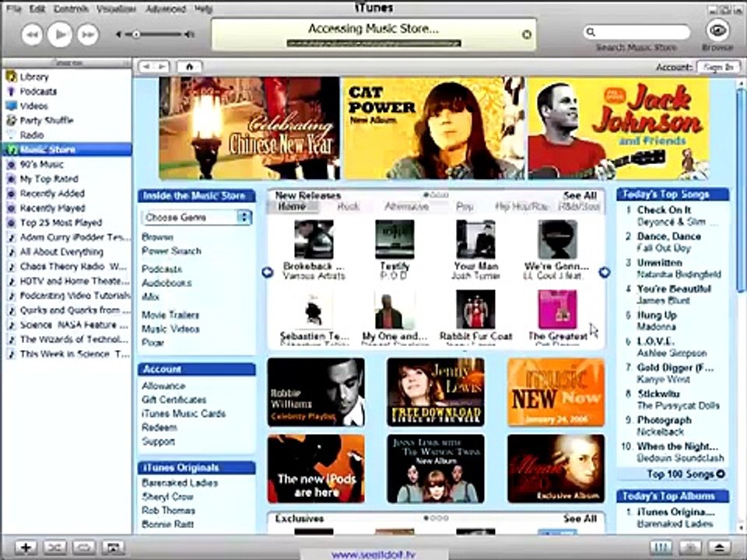Go forward with the store forward arrow
The image size is (747, 560).
[162, 67]
